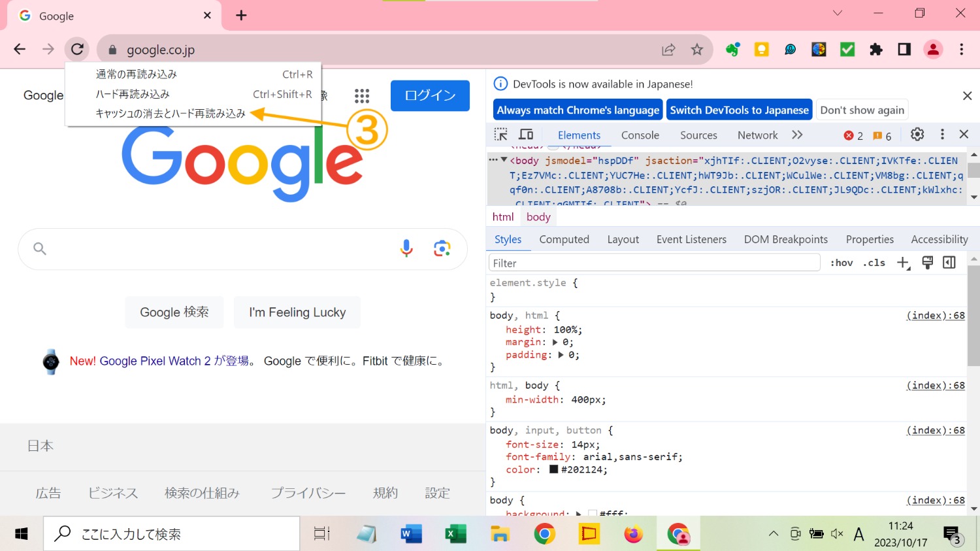Viewport: 980px width, 551px height.
Task: Open the yellow Google Keep extension
Action: coord(761,49)
